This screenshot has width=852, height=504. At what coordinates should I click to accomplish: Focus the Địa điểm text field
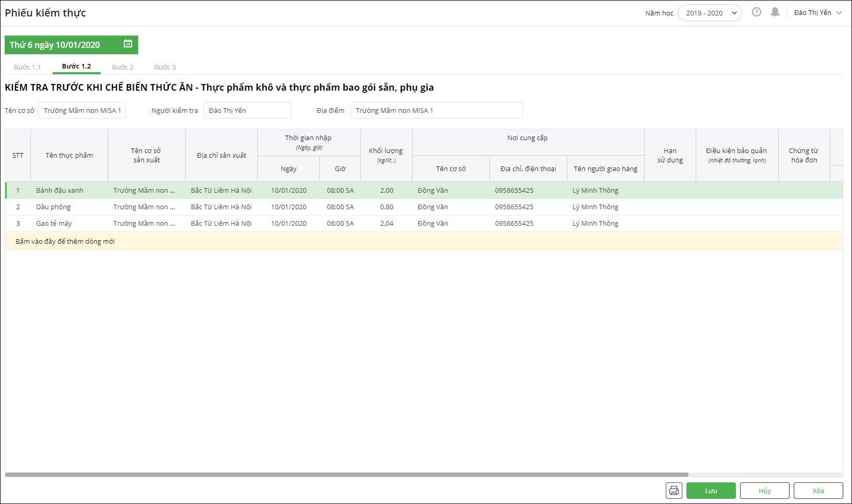(x=436, y=110)
